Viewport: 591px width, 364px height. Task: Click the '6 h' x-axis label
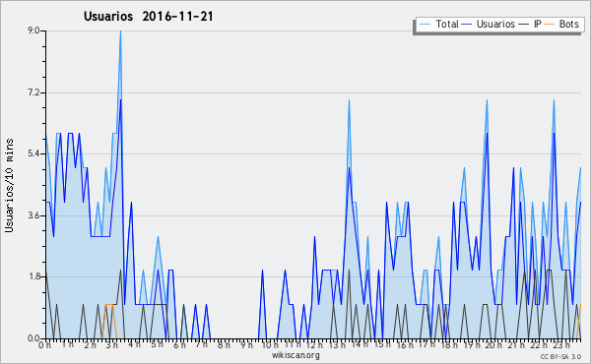(x=179, y=344)
